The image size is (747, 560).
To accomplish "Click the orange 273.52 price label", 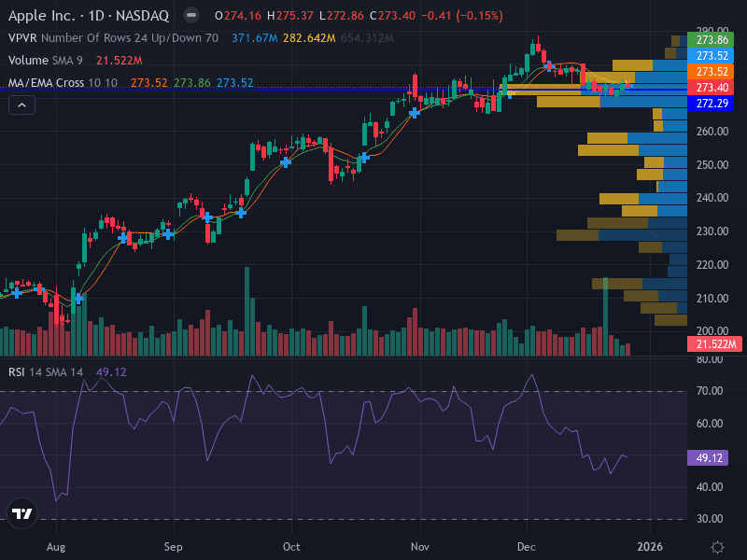I will point(711,72).
